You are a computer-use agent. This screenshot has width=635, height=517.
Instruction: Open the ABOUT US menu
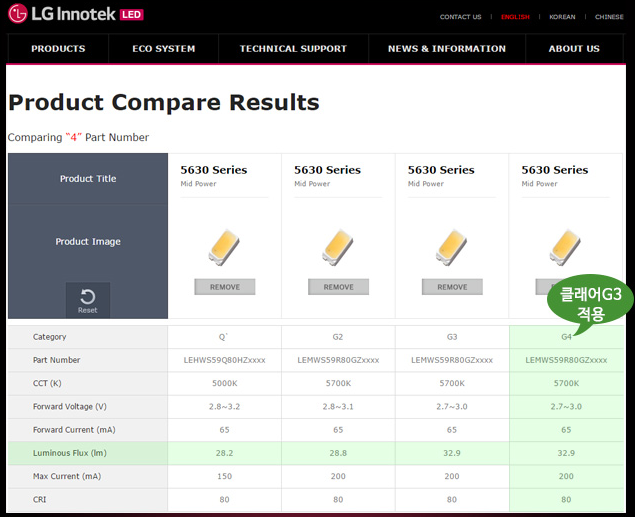(x=574, y=49)
